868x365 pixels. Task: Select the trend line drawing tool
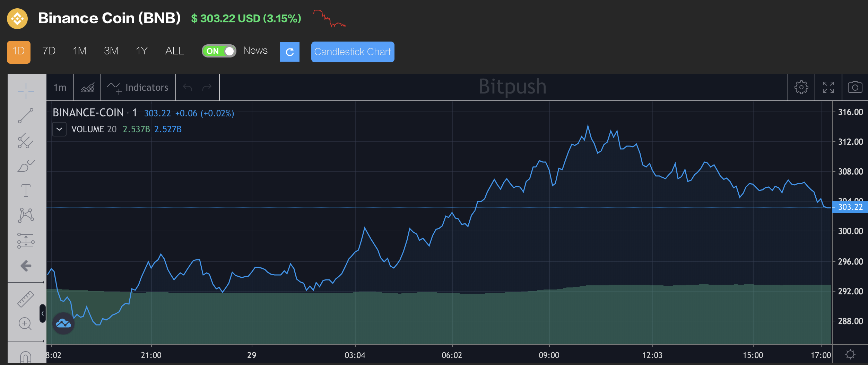tap(26, 116)
